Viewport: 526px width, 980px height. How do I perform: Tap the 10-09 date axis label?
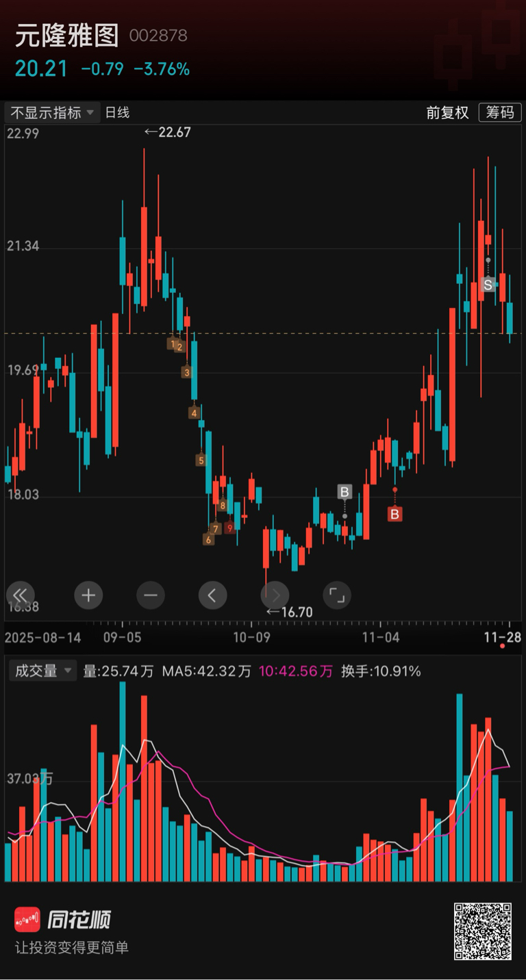pos(251,637)
